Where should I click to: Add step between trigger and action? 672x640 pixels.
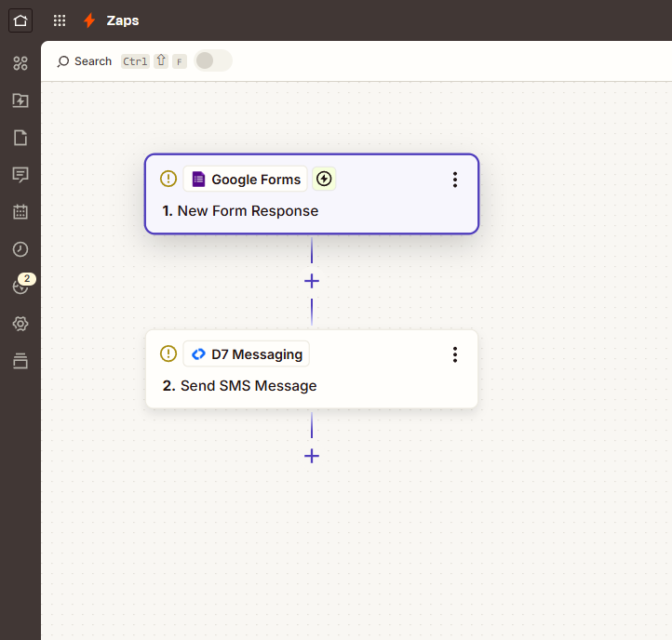312,282
